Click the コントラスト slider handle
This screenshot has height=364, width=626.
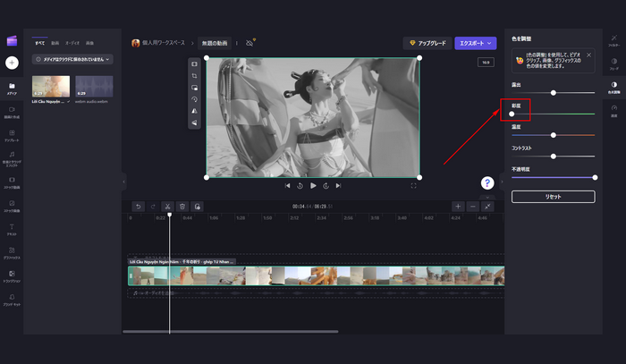pyautogui.click(x=554, y=156)
